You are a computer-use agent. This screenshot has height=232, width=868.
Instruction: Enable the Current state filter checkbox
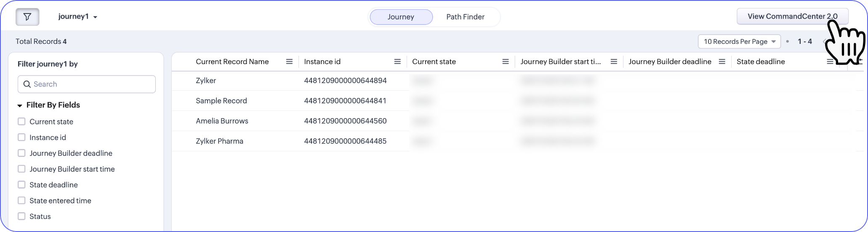pyautogui.click(x=21, y=121)
